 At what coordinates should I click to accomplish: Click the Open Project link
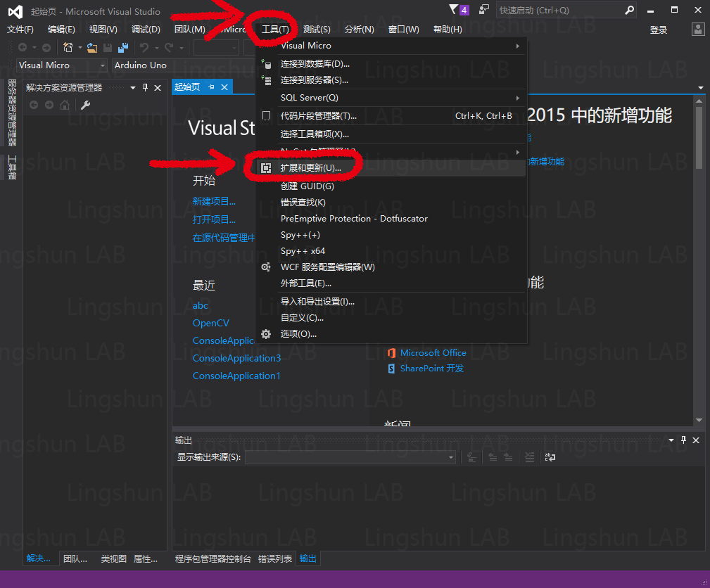click(214, 219)
